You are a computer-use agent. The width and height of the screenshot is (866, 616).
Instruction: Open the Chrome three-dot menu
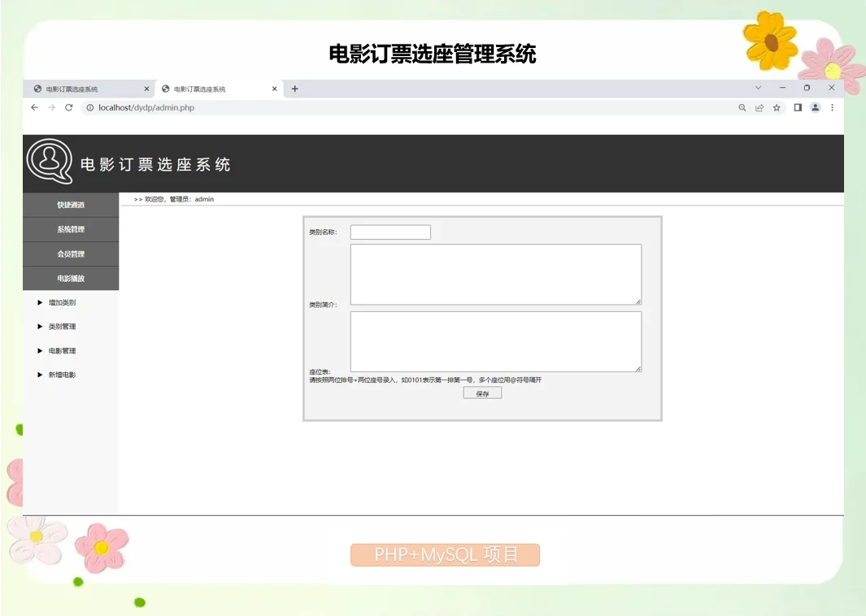832,107
